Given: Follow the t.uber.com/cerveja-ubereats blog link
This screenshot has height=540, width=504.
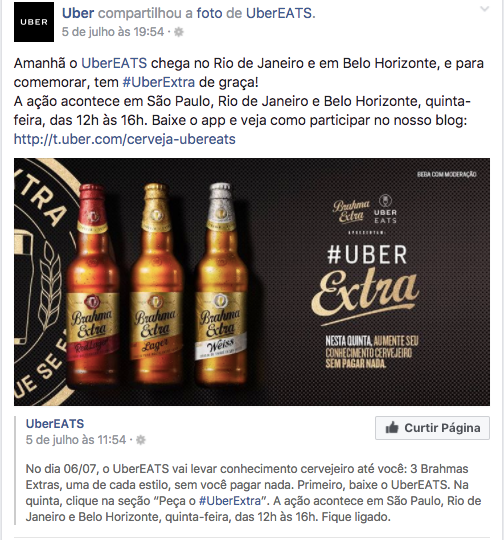Looking at the screenshot, I should coord(125,139).
